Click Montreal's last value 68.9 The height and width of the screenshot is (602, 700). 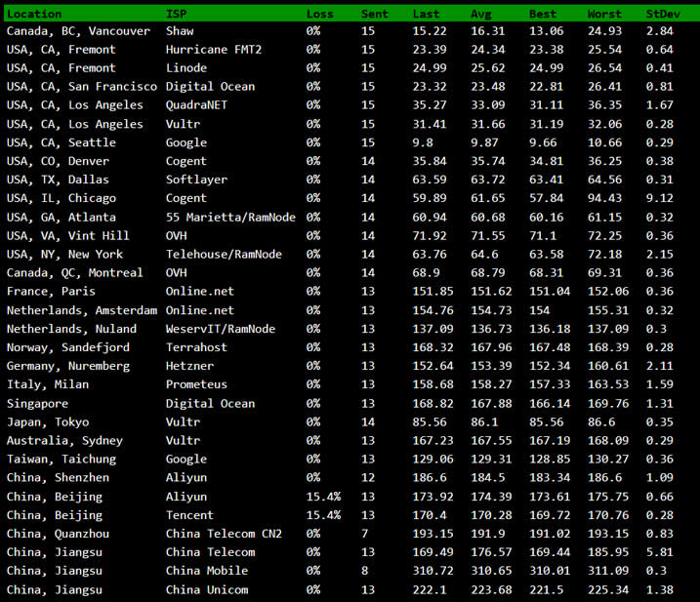[x=426, y=272]
